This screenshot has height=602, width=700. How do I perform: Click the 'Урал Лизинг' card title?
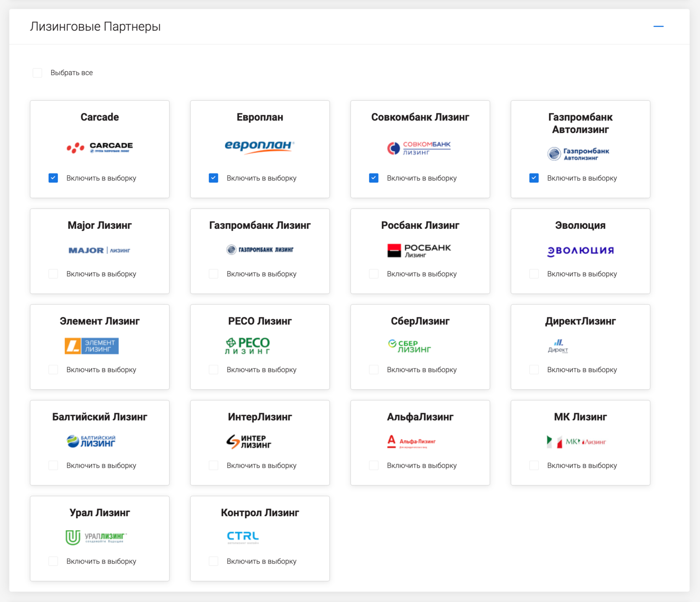(x=100, y=513)
